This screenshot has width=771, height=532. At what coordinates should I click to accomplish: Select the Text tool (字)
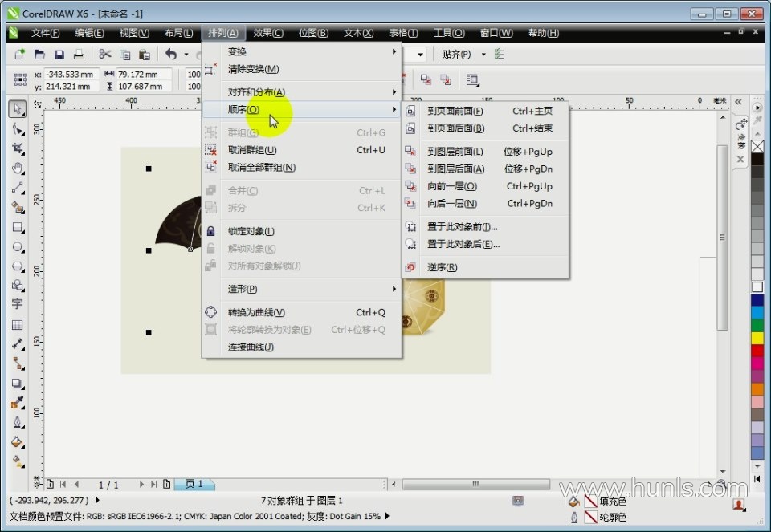pyautogui.click(x=18, y=305)
